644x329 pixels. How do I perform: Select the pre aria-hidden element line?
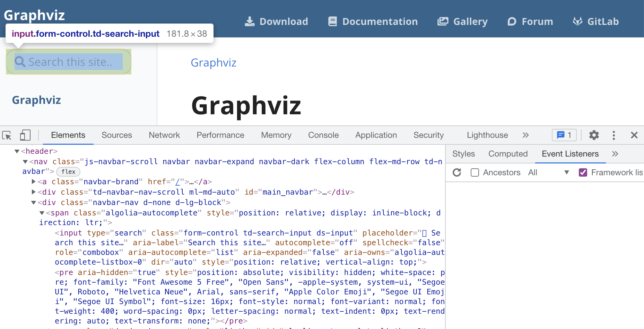click(250, 297)
